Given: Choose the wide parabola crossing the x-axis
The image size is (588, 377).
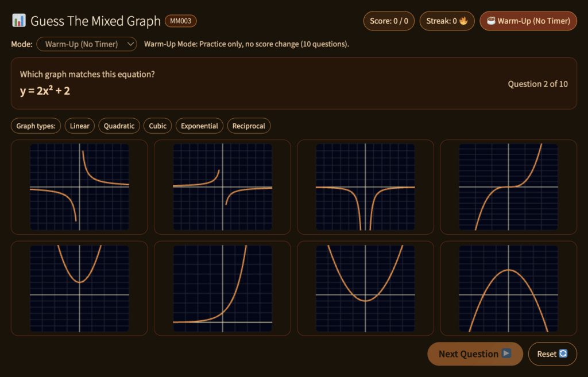Looking at the screenshot, I should (365, 289).
